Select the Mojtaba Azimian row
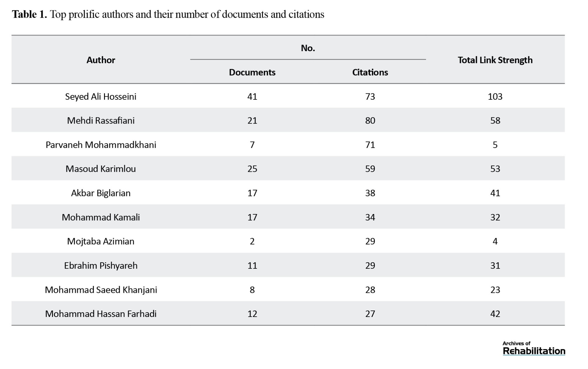 point(288,241)
